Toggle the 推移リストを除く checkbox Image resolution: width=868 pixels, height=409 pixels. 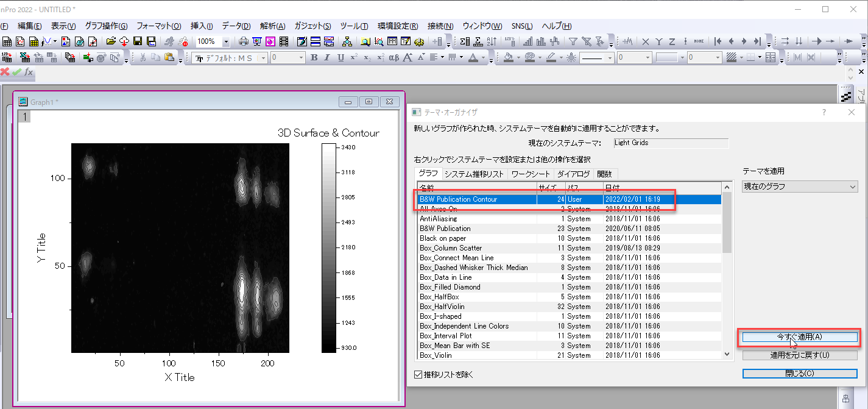pyautogui.click(x=418, y=374)
